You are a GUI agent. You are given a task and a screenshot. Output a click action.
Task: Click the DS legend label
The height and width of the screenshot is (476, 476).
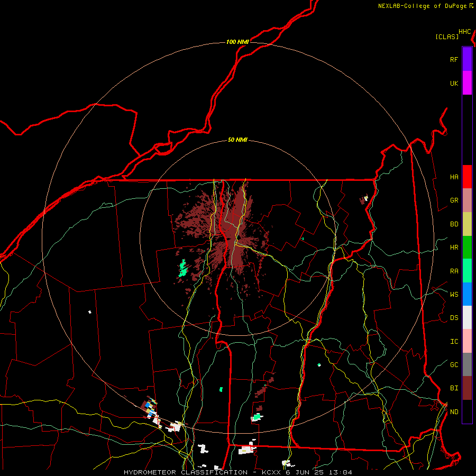[x=454, y=318]
